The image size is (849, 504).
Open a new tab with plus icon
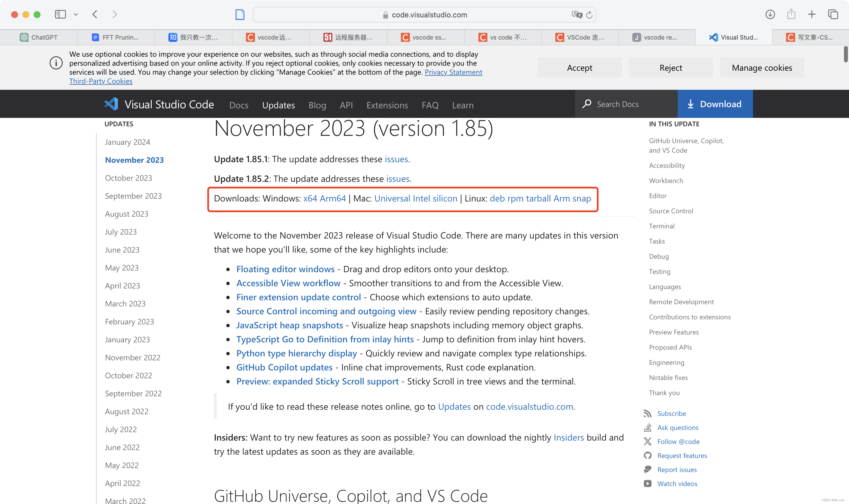pos(812,14)
